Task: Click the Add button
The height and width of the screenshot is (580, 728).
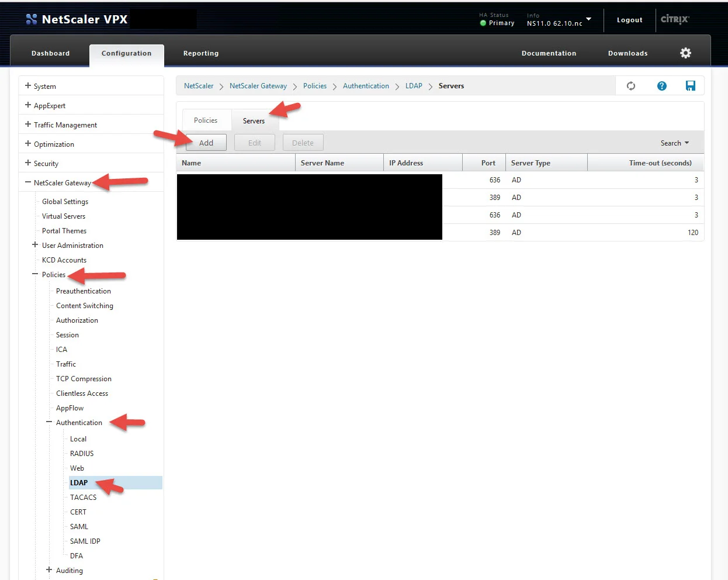Action: 206,143
